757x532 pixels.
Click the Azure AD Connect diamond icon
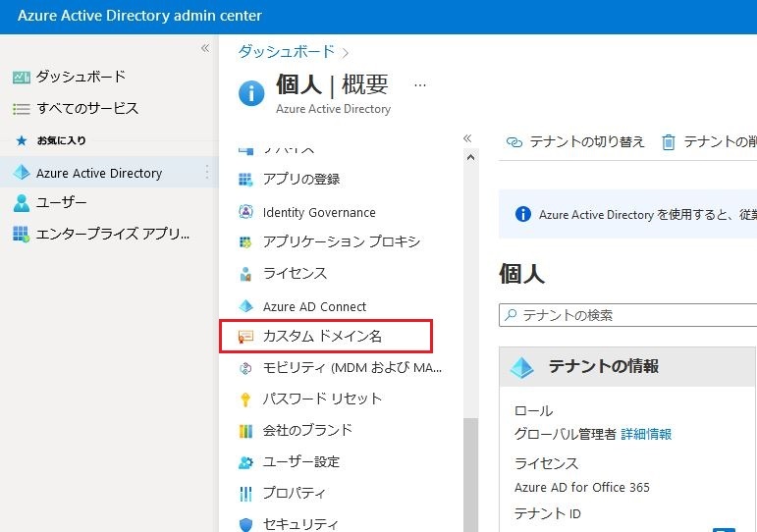click(x=245, y=306)
